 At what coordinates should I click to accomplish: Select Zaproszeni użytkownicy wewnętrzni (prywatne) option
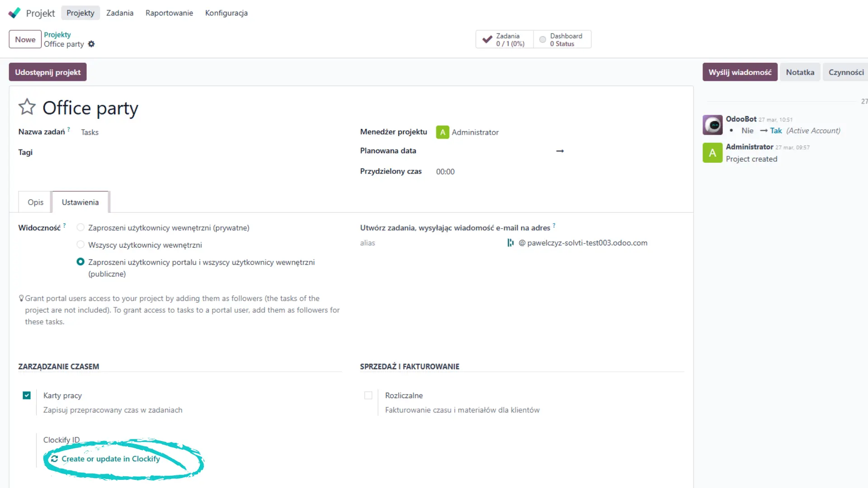pyautogui.click(x=80, y=227)
